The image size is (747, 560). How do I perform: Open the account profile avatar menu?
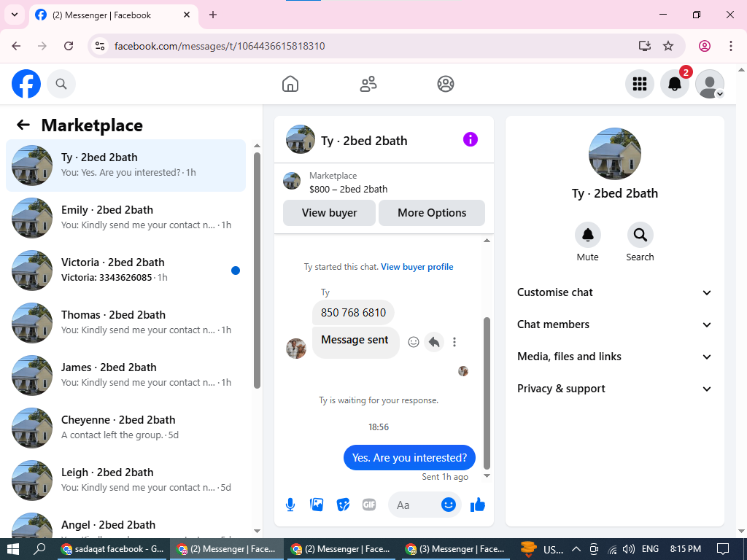pos(710,84)
